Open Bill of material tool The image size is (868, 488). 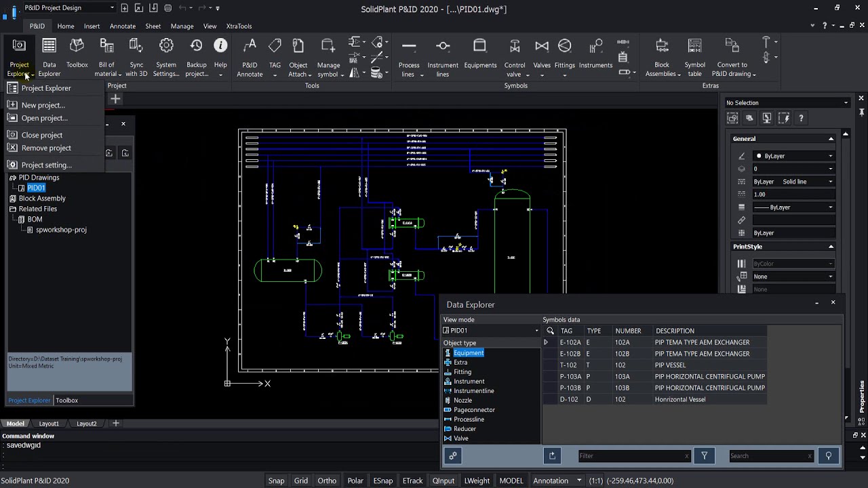tap(106, 56)
